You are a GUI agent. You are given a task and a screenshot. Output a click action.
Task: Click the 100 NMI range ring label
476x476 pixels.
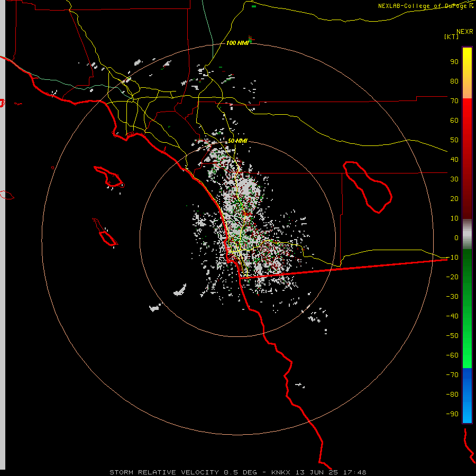tap(237, 43)
